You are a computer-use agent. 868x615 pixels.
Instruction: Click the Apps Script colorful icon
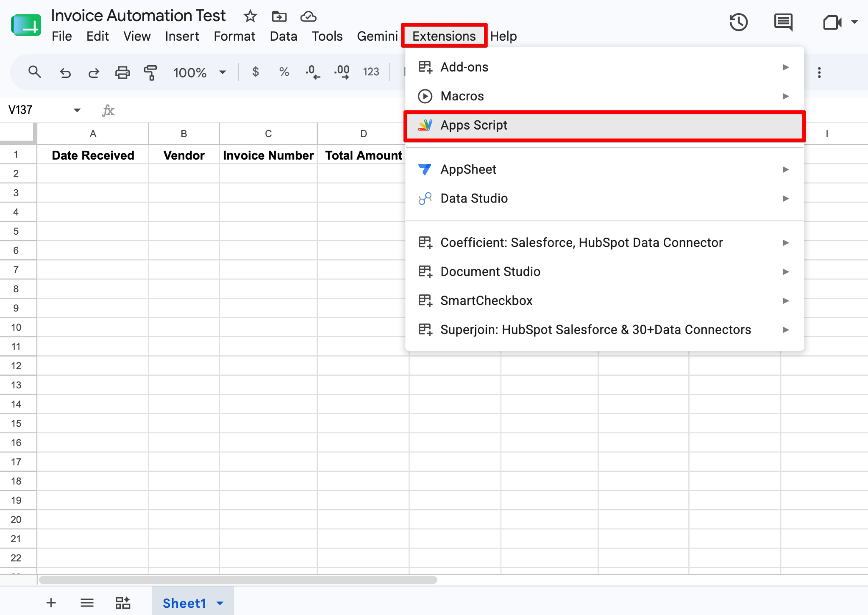[x=425, y=125]
